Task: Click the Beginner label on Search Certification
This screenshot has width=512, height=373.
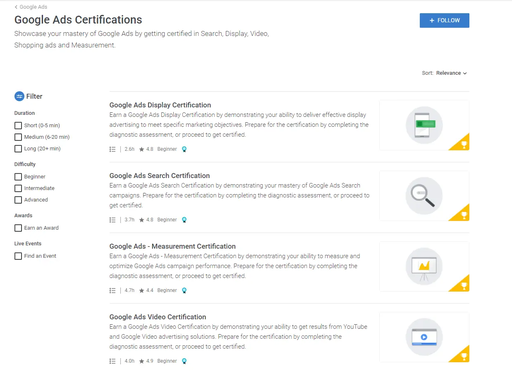Action: coord(167,220)
